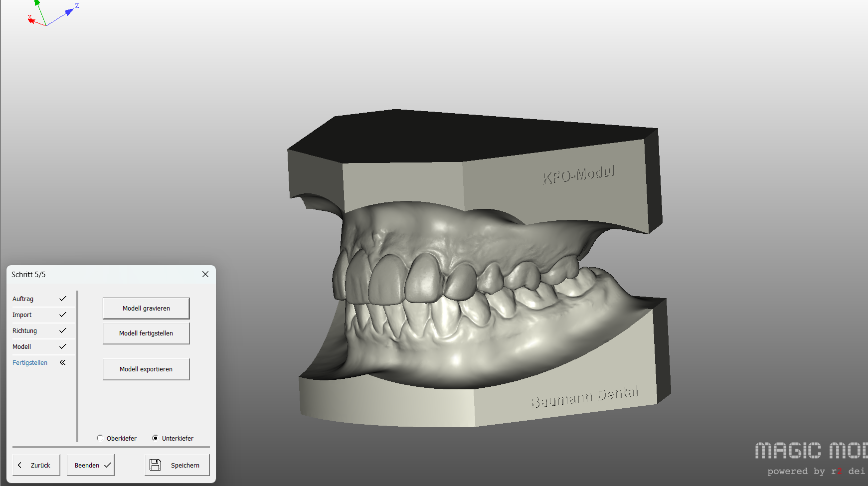Click the back arrow on Zurück
868x486 pixels.
click(20, 465)
